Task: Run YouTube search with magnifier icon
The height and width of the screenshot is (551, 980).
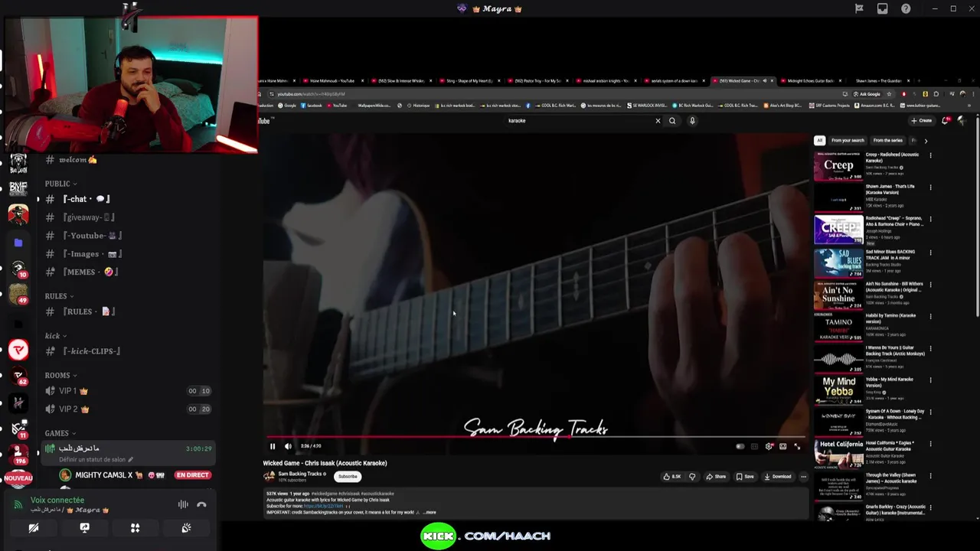Action: click(672, 120)
